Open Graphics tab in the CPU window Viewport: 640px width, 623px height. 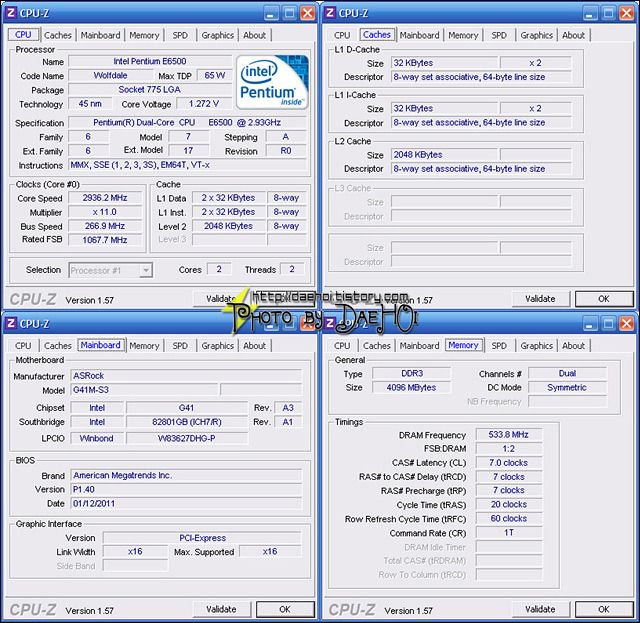click(218, 35)
